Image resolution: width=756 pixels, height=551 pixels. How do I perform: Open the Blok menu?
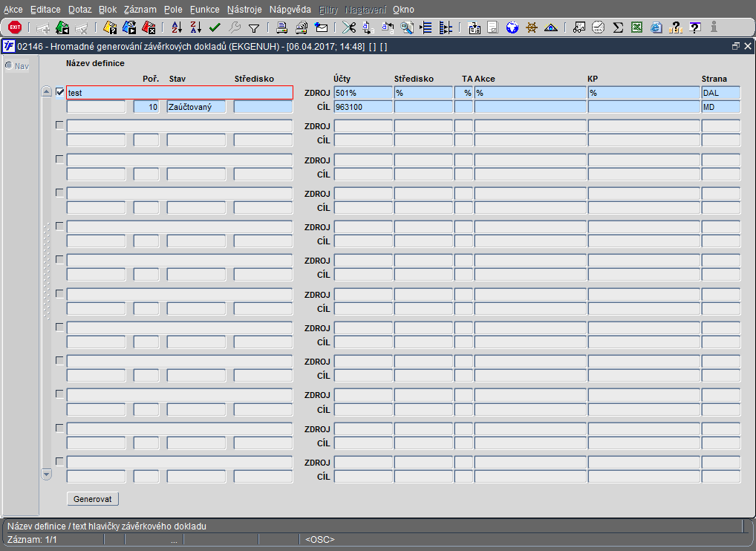click(x=108, y=10)
